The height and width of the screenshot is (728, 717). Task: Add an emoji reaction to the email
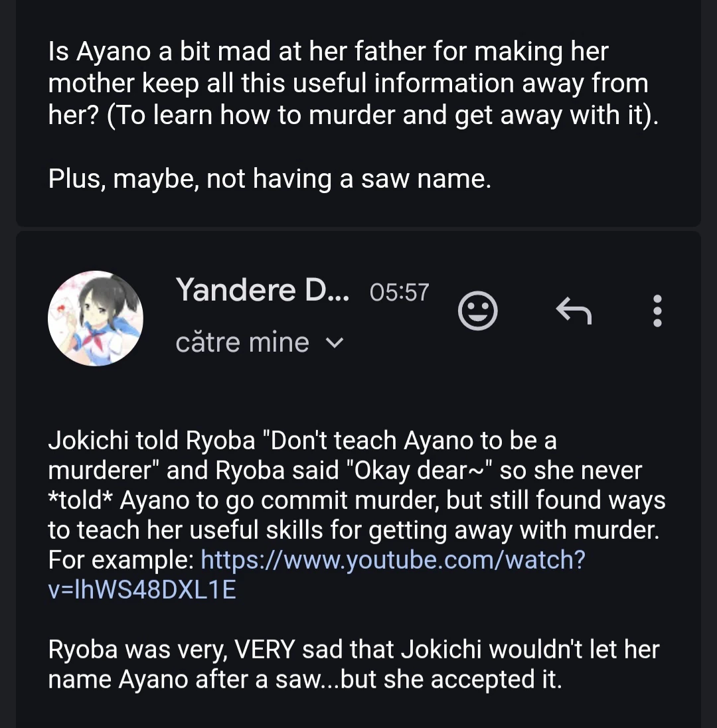point(478,311)
